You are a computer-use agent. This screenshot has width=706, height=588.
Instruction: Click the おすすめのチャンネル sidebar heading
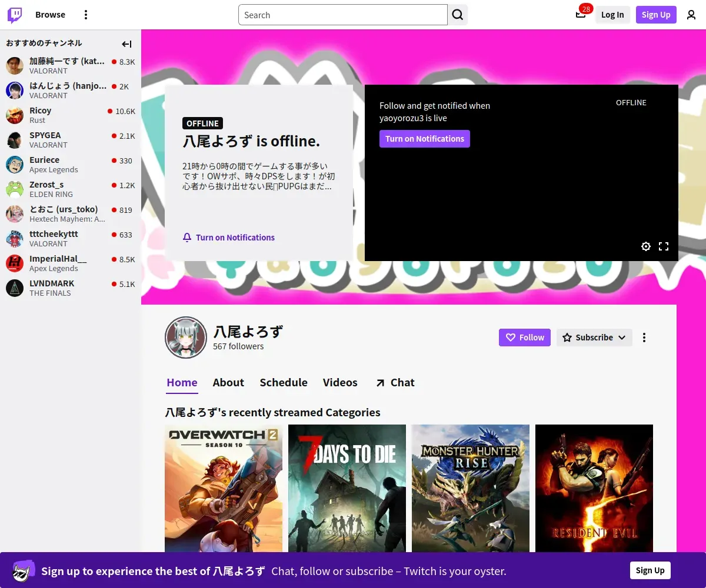pyautogui.click(x=44, y=43)
